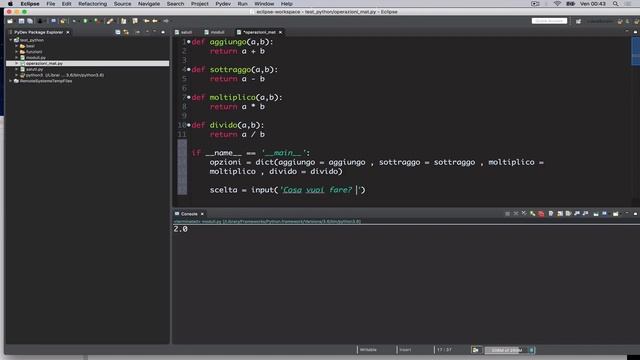This screenshot has width=640, height=360.
Task: Close the PyDev Package Explorer tab
Action: point(68,32)
